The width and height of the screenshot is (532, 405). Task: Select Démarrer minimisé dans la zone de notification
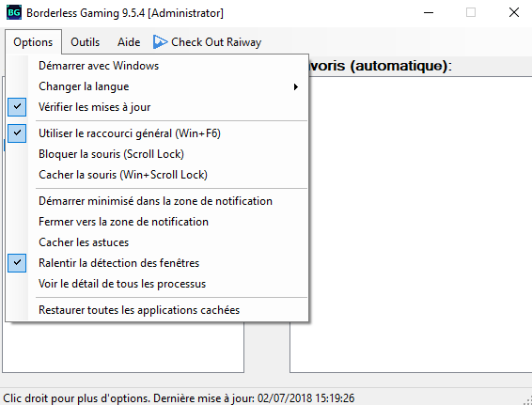tap(157, 201)
